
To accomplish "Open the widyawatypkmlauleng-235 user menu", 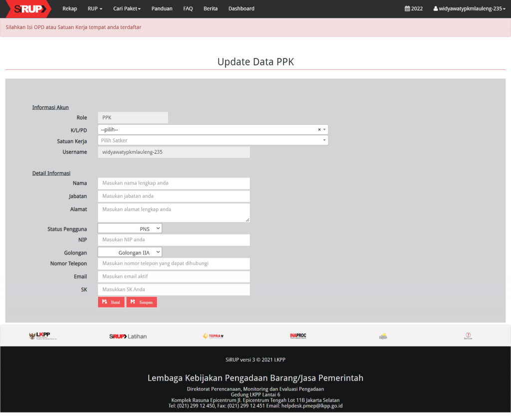I will 469,8.
